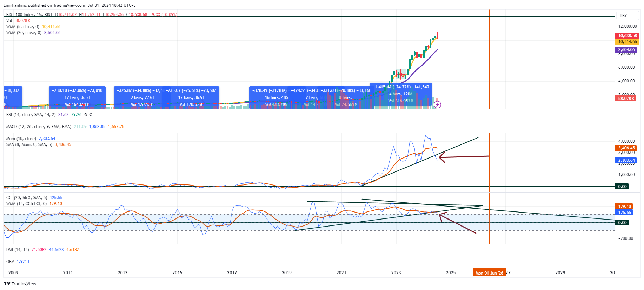
Task: Click the blue 125.55 CCI label
Action: pyautogui.click(x=624, y=213)
